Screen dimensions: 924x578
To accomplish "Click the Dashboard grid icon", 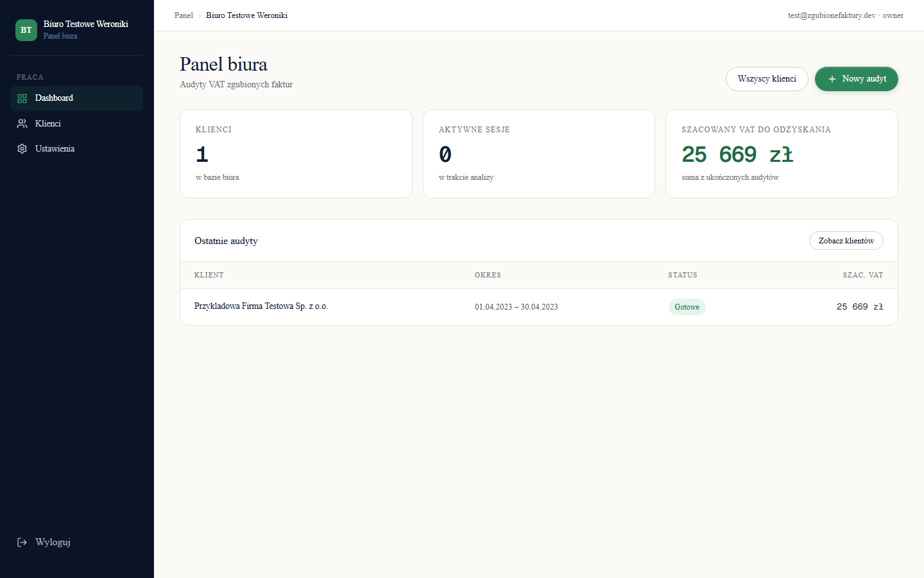I will coord(22,98).
